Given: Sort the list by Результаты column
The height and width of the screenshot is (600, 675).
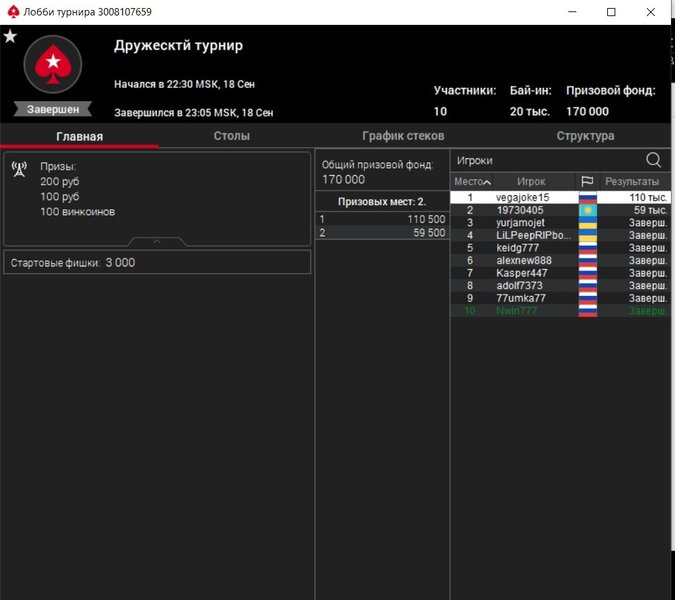Looking at the screenshot, I should point(632,182).
